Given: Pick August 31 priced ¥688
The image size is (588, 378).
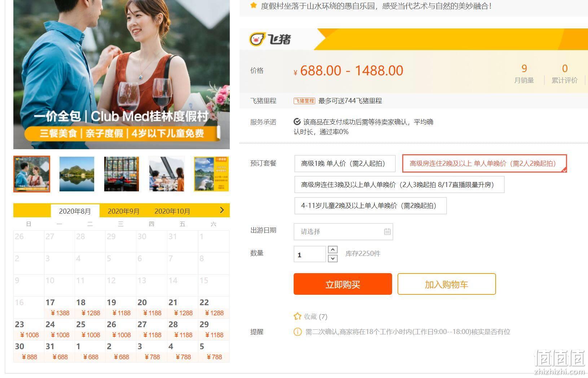Looking at the screenshot, I should [60, 351].
